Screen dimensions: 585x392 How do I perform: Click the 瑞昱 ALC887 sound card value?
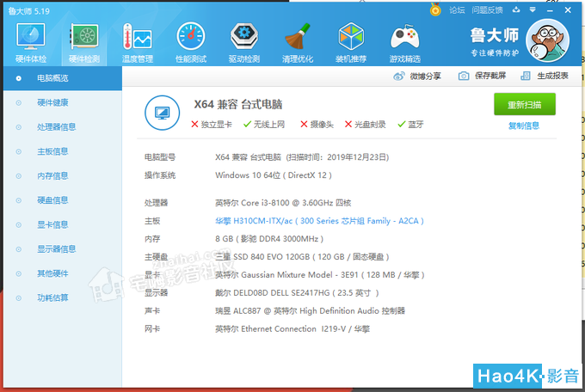(310, 310)
